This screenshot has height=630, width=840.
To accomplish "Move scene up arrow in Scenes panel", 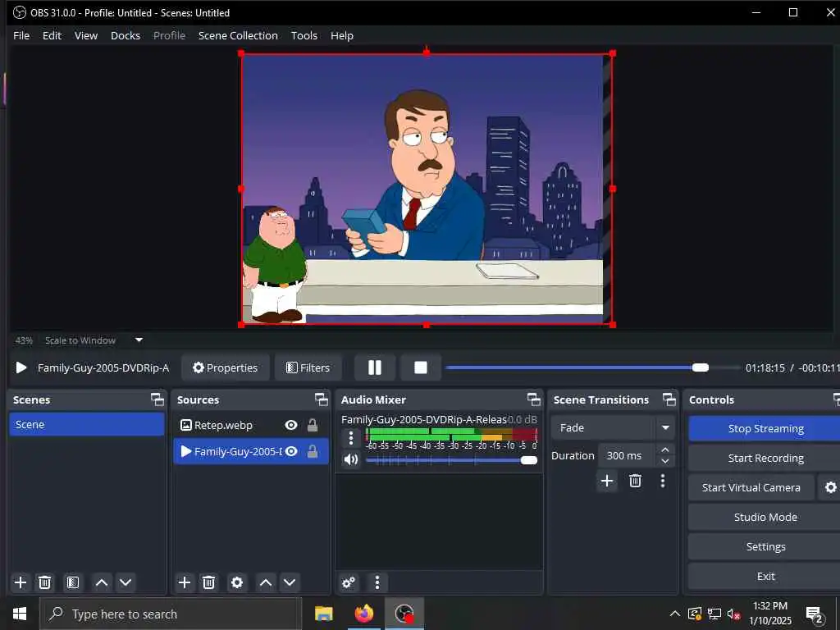I will pyautogui.click(x=101, y=582).
